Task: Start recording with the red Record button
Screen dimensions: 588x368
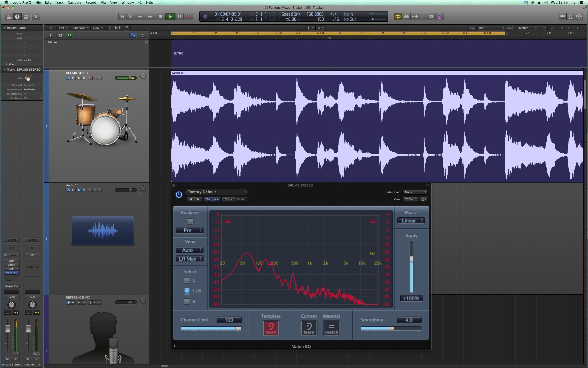Action: coord(189,17)
